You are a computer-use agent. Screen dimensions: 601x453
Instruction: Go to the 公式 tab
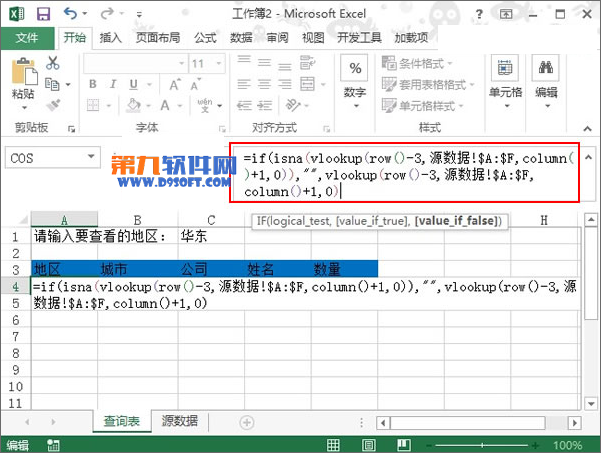click(x=205, y=38)
